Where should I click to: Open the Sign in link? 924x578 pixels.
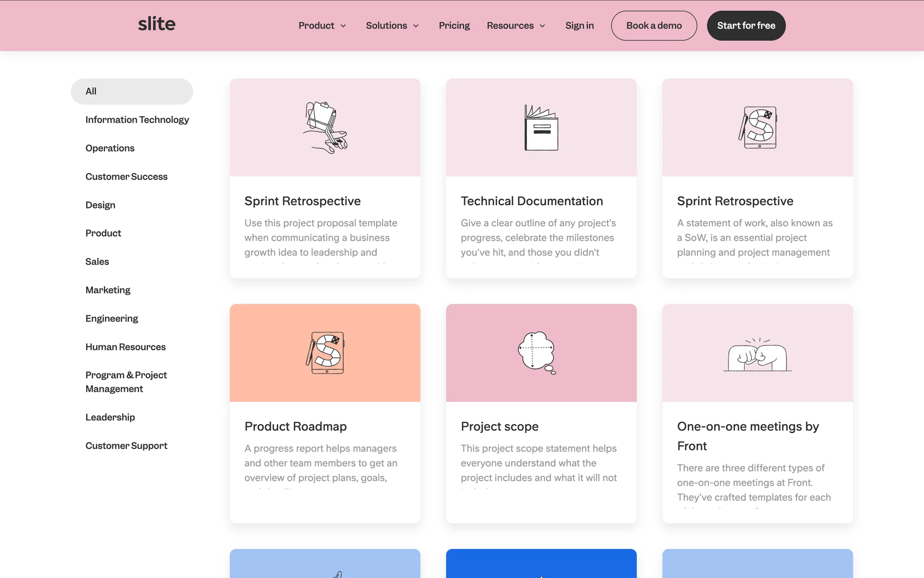tap(579, 26)
